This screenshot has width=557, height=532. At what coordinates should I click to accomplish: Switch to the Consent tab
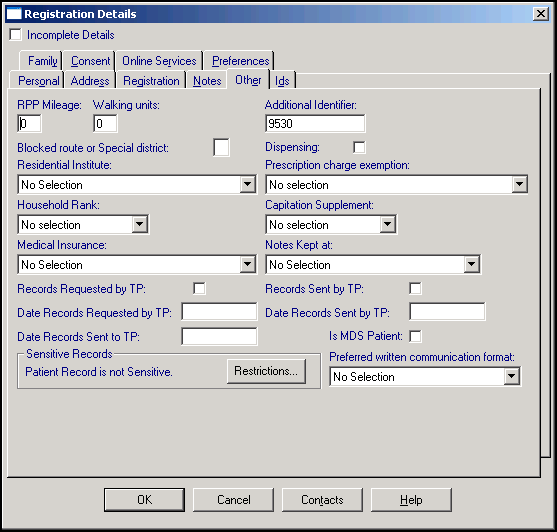(x=90, y=61)
